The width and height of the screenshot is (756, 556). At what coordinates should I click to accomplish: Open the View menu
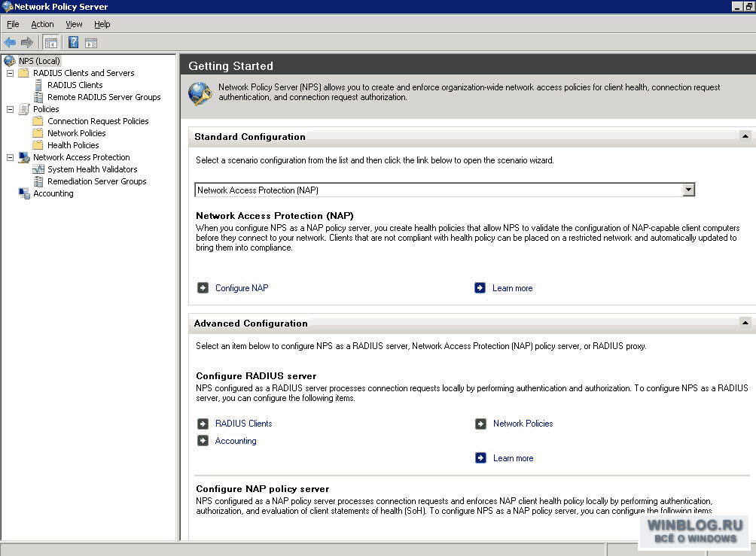click(x=74, y=24)
